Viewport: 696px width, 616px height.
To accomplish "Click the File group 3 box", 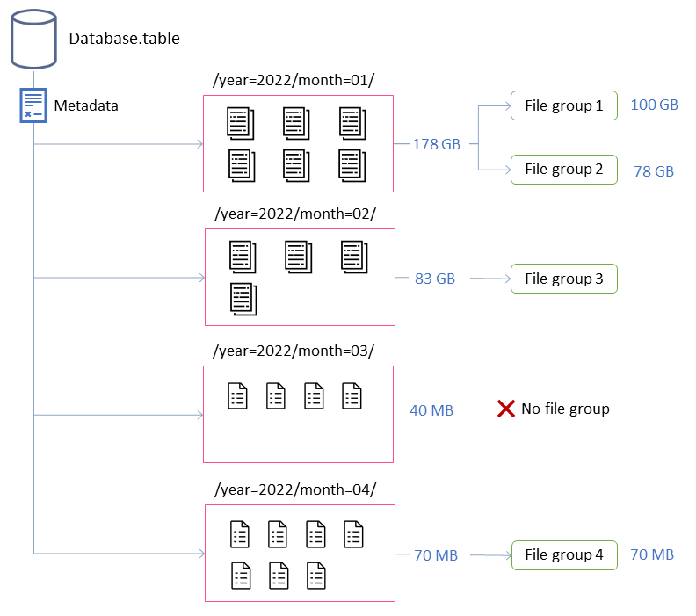I will [564, 279].
